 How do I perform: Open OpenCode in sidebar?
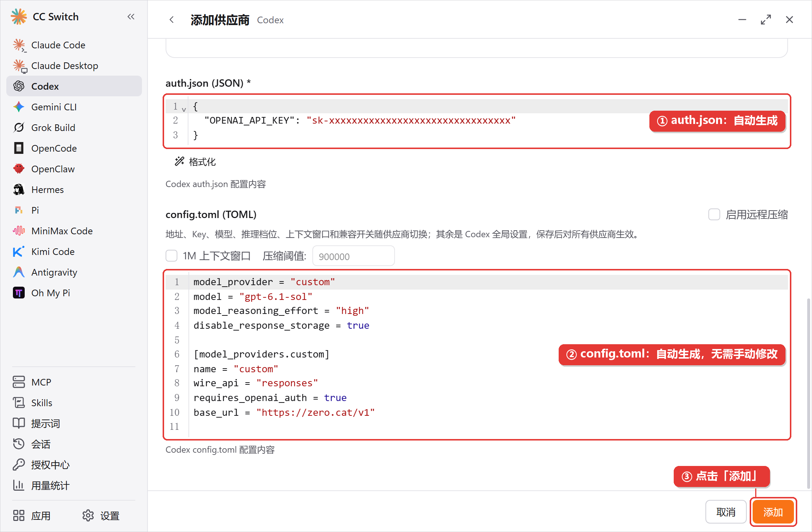click(x=74, y=148)
